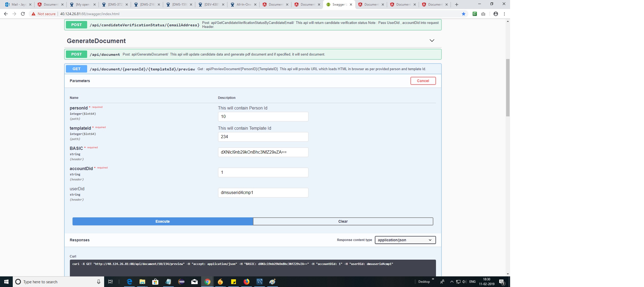The height and width of the screenshot is (287, 644).
Task: Open Response content type dropdown
Action: click(405, 240)
